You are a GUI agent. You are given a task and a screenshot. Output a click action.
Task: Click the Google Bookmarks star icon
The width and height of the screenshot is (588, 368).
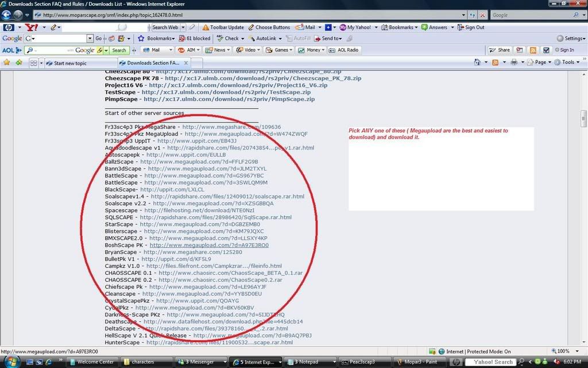141,39
